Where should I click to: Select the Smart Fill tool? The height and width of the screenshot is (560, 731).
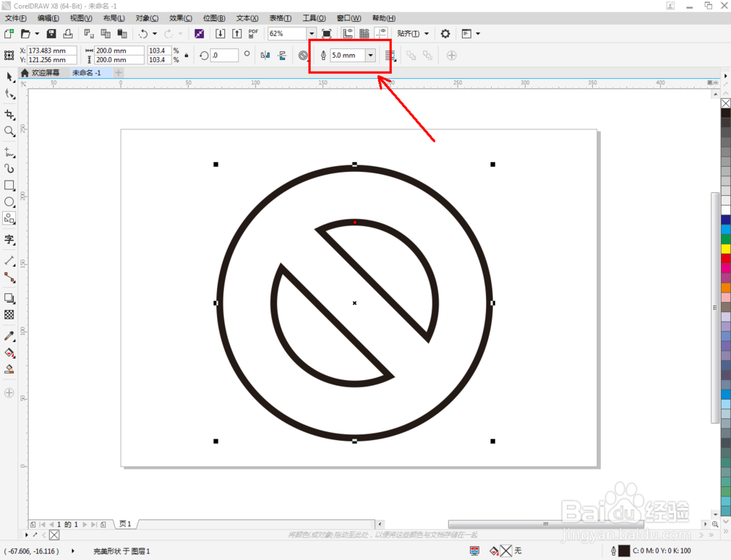(x=10, y=369)
